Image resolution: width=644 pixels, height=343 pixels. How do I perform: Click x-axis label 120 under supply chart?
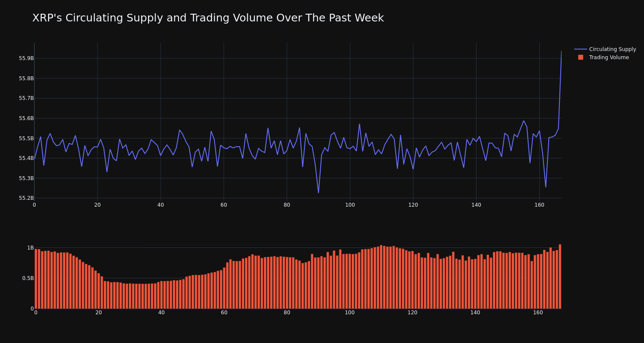tap(413, 205)
